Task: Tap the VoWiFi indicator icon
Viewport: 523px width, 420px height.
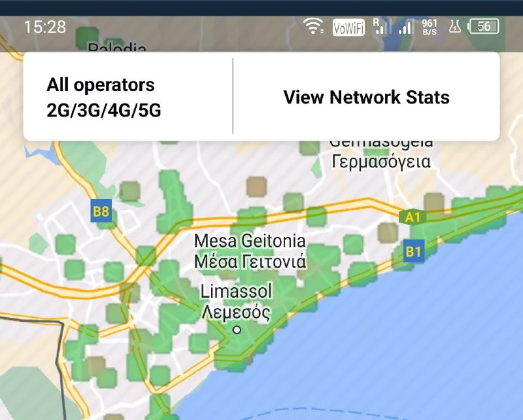Action: 348,27
